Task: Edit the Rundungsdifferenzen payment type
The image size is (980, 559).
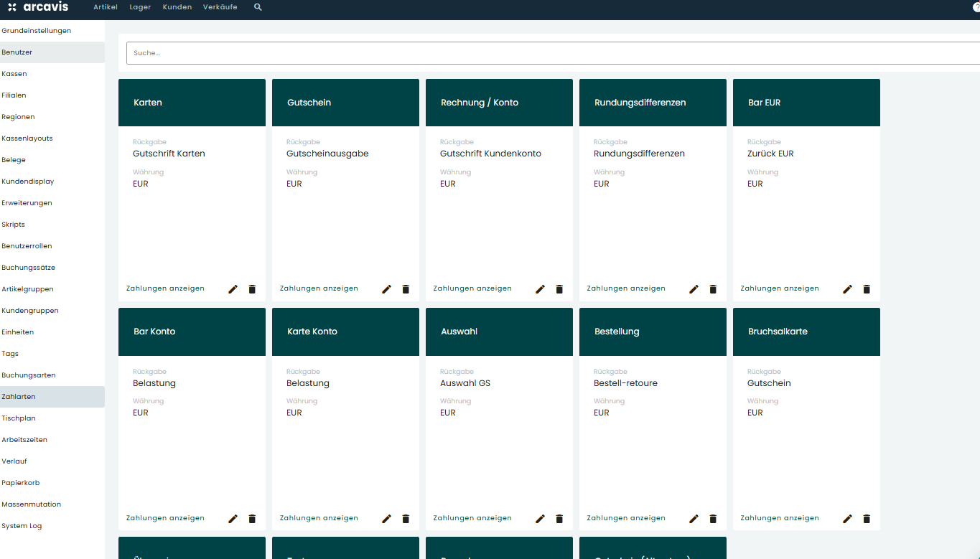Action: (694, 289)
